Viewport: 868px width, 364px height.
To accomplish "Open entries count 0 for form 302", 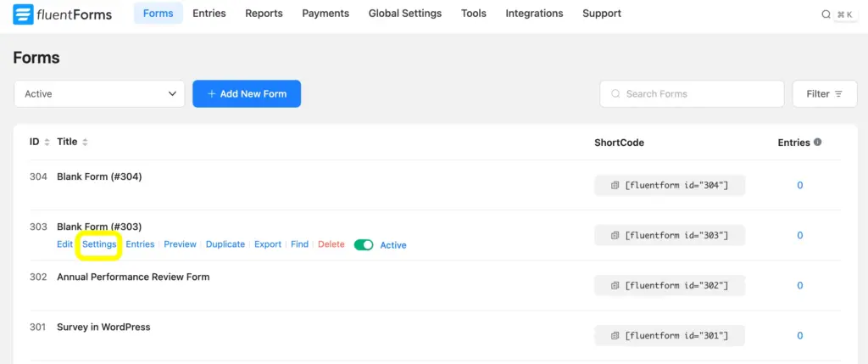I will (800, 286).
